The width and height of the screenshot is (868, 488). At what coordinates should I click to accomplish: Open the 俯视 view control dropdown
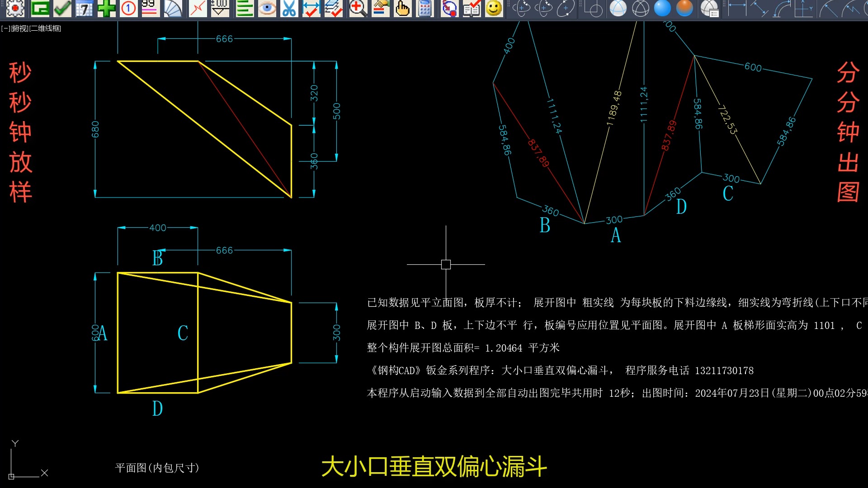tap(20, 28)
